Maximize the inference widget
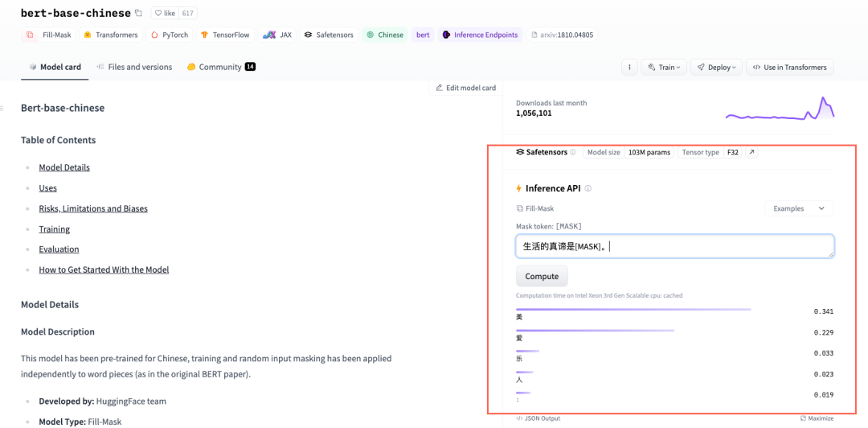Image resolution: width=868 pixels, height=428 pixels. click(x=817, y=418)
